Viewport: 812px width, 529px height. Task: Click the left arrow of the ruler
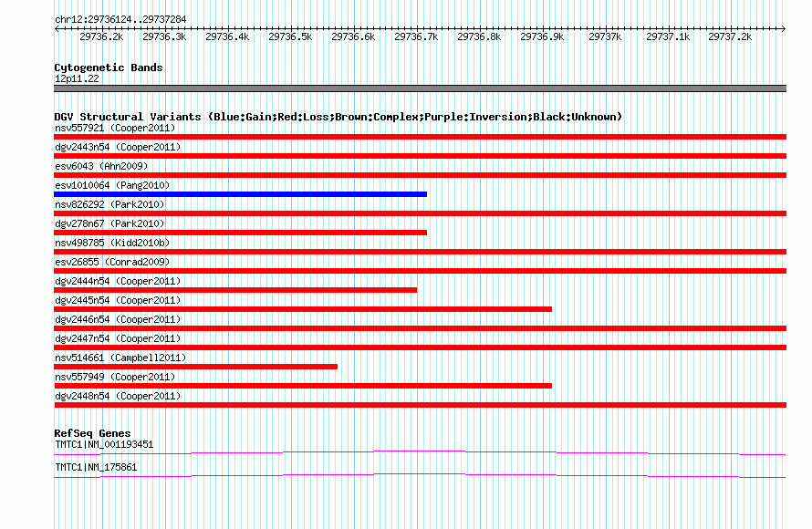tap(57, 29)
